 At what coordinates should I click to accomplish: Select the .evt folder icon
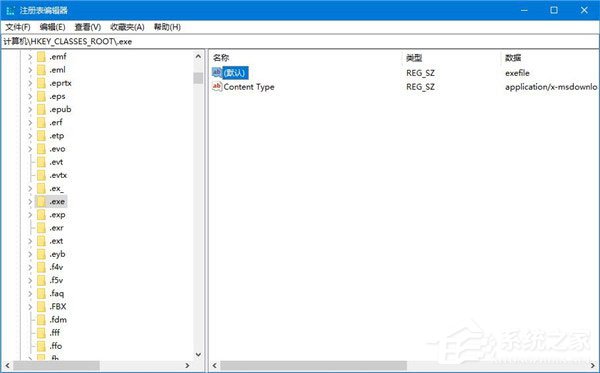[41, 162]
